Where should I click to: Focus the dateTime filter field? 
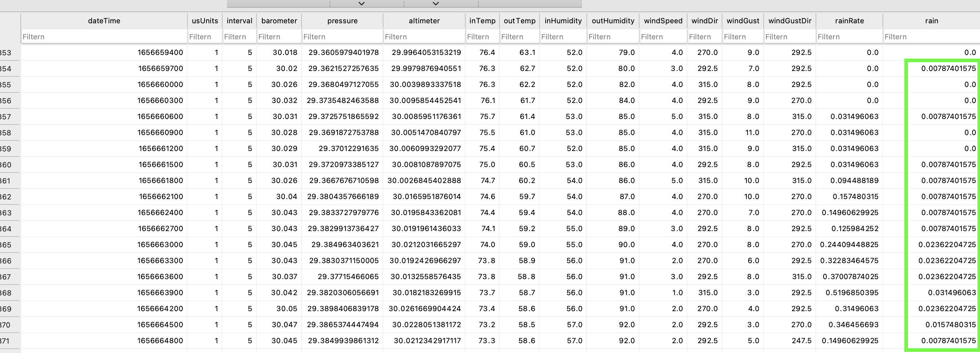click(x=104, y=36)
